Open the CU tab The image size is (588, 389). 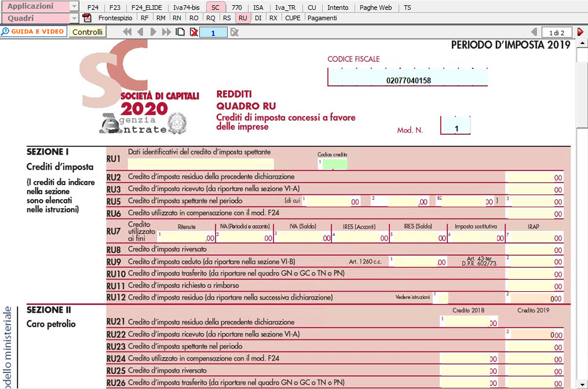pyautogui.click(x=312, y=8)
